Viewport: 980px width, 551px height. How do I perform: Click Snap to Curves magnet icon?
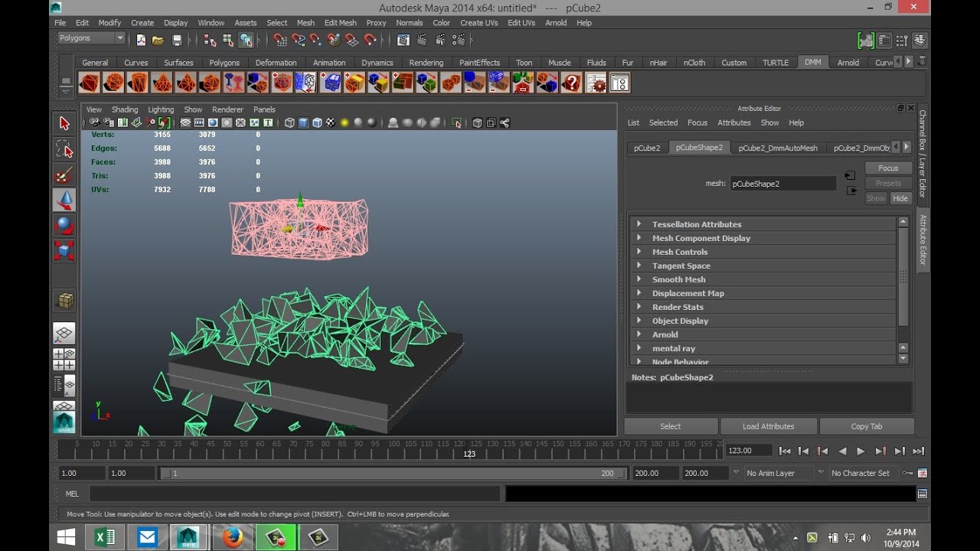pyautogui.click(x=298, y=40)
